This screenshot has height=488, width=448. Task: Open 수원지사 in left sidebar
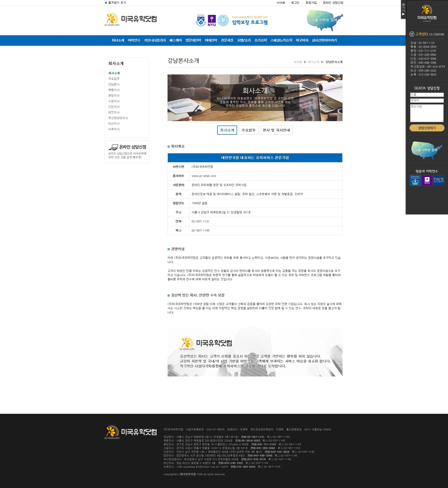point(114,101)
